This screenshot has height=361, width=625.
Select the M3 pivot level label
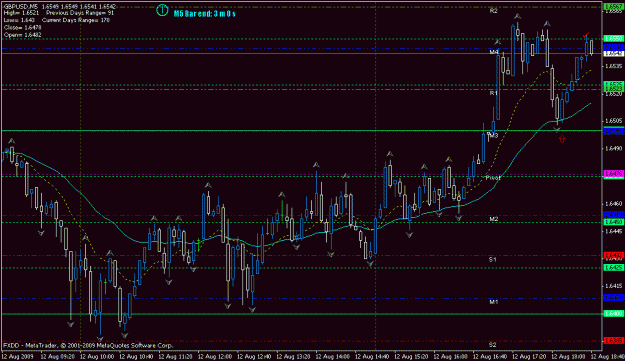click(x=494, y=135)
